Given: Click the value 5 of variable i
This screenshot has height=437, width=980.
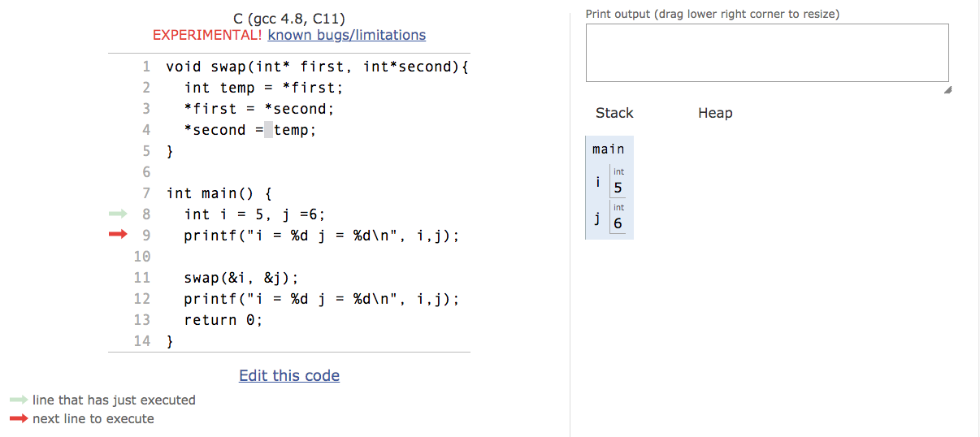Looking at the screenshot, I should (x=618, y=188).
